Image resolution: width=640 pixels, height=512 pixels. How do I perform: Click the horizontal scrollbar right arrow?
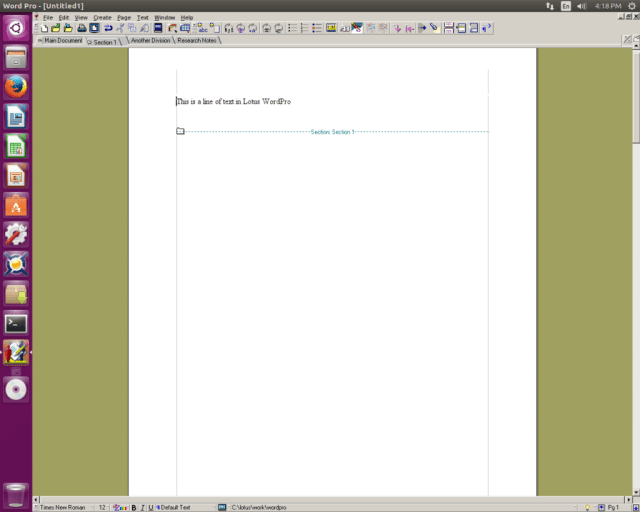629,499
